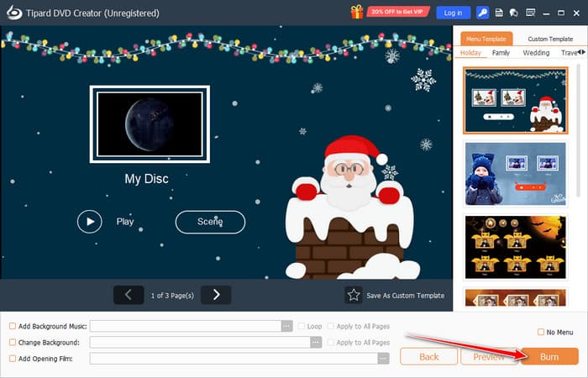The width and height of the screenshot is (588, 378).
Task: Select the Wedding template category
Action: [536, 53]
